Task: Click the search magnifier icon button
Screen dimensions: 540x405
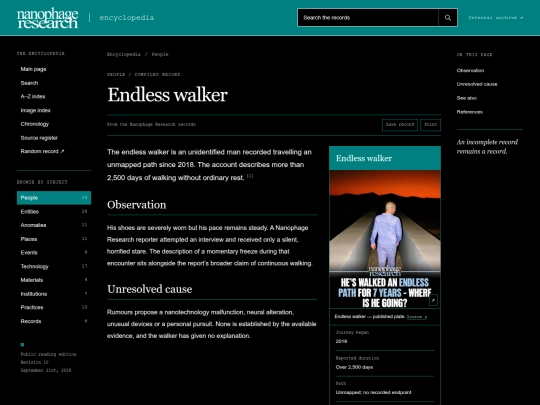Action: [448, 18]
